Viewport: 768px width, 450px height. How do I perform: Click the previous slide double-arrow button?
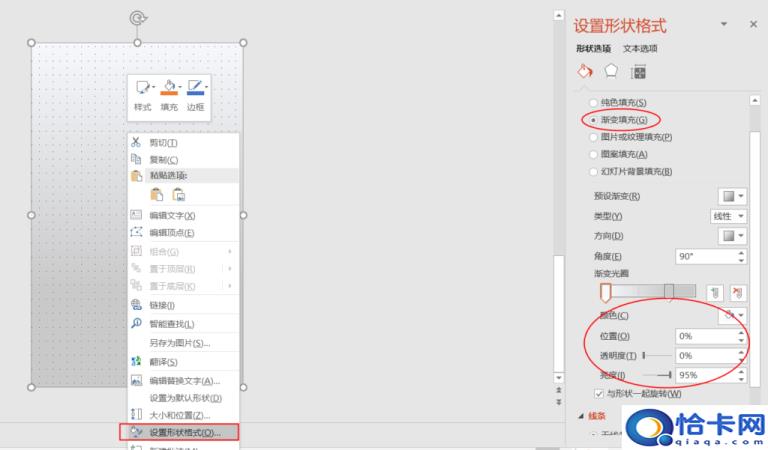(x=559, y=391)
